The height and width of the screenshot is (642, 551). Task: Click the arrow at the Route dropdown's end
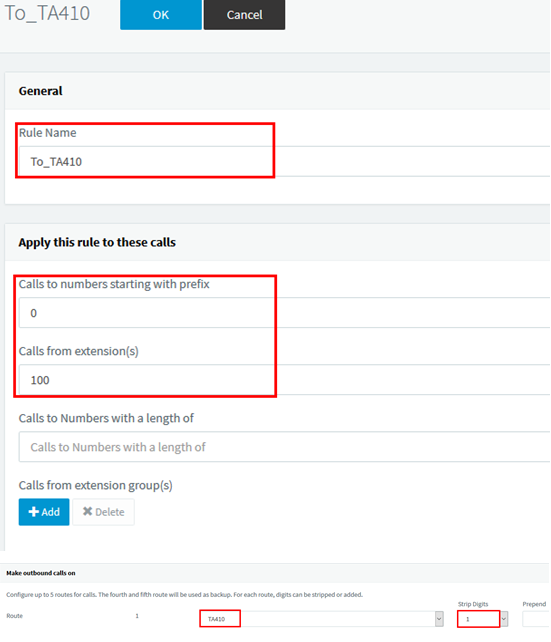click(439, 619)
